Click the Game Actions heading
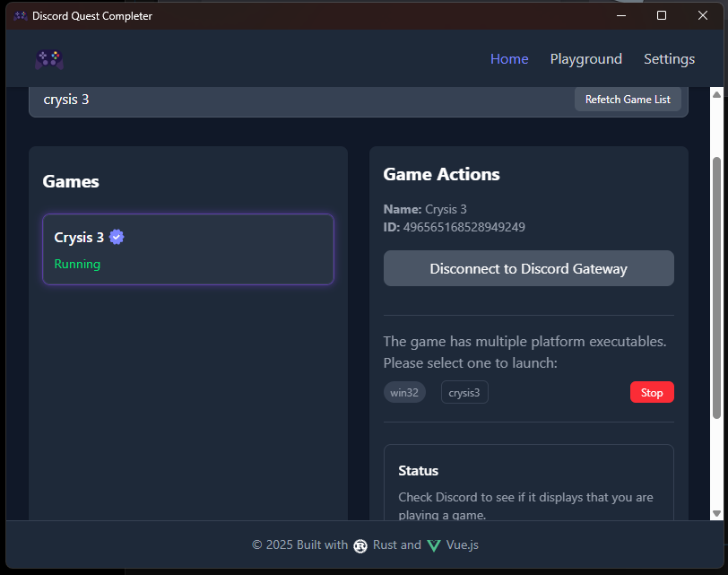The width and height of the screenshot is (728, 575). coord(441,174)
